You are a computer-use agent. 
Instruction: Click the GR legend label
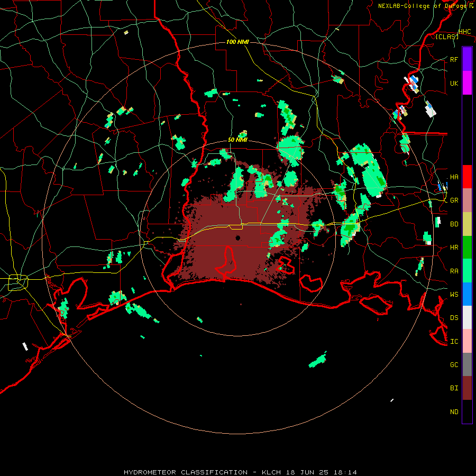tap(454, 200)
